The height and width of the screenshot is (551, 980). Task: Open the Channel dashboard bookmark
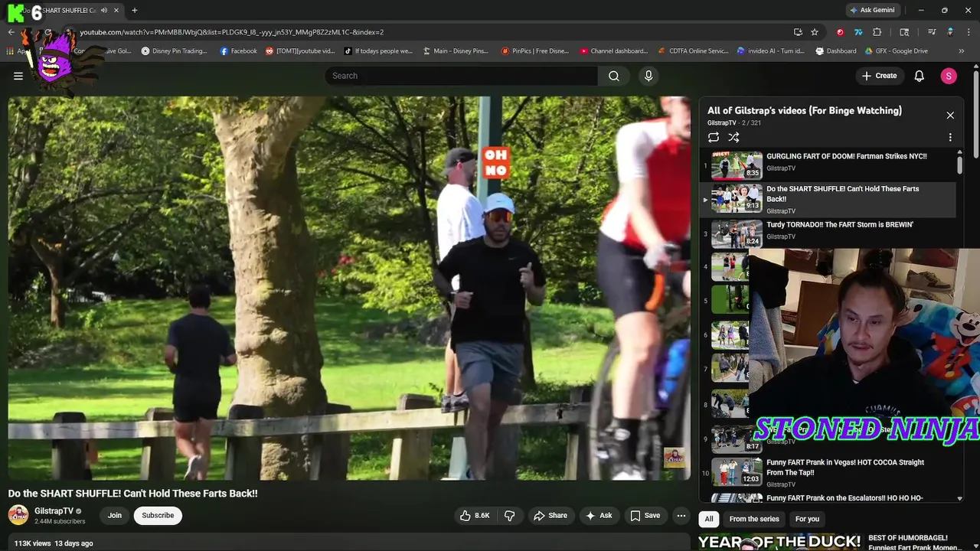click(614, 51)
